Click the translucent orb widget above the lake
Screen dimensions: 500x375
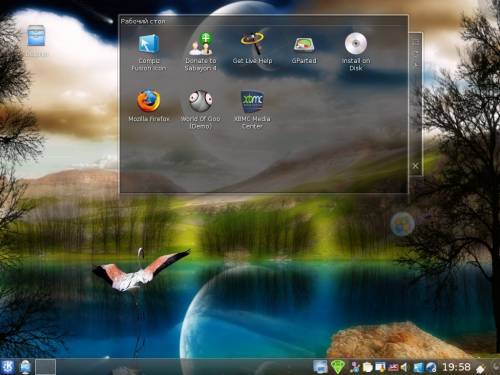pyautogui.click(x=402, y=225)
